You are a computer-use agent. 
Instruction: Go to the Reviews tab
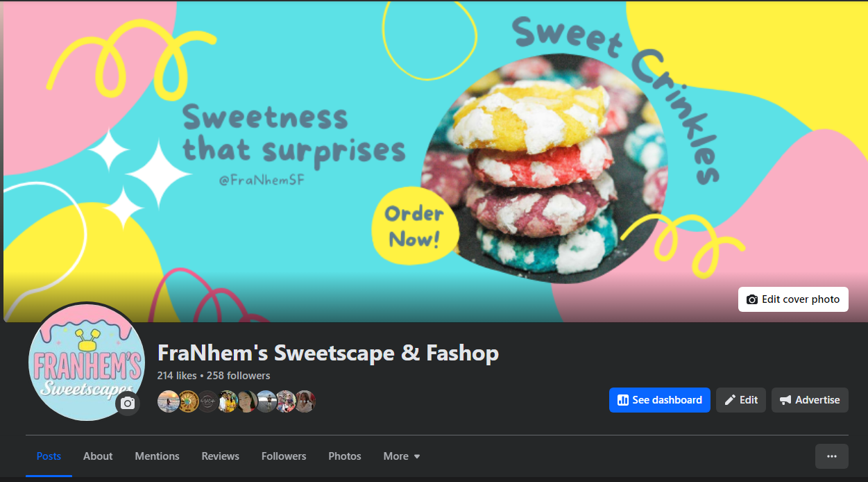coord(221,456)
